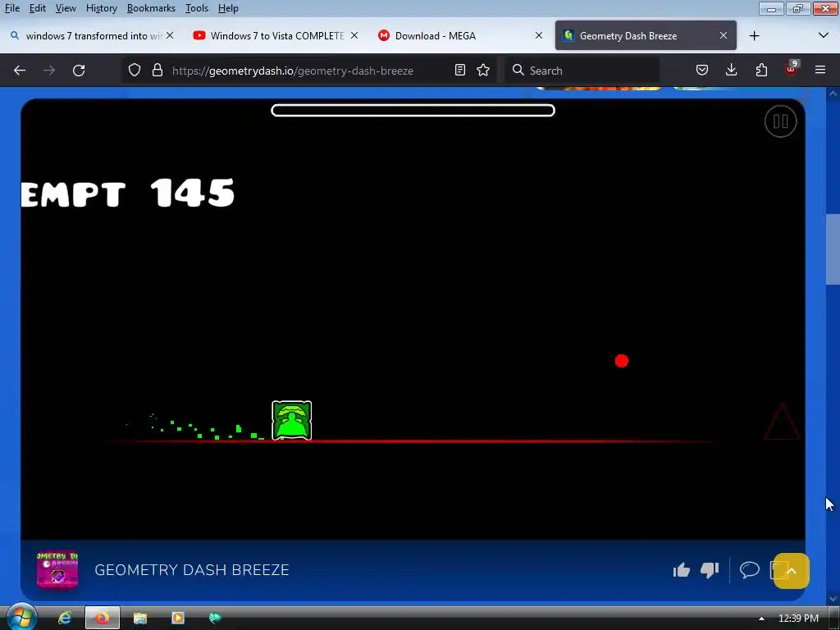
Task: Close the Download - MEGA tab
Action: click(x=539, y=35)
